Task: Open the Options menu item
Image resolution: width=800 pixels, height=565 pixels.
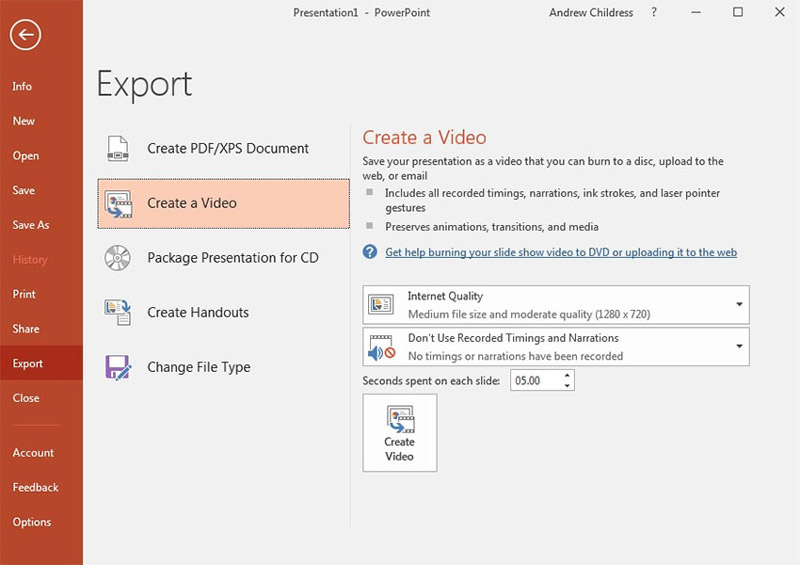Action: [32, 522]
